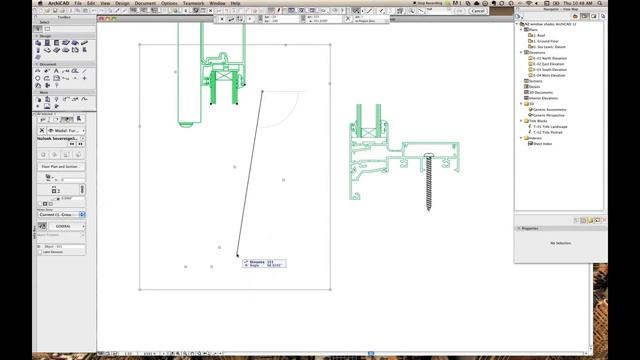Select the Line tool in Document section
This screenshot has height=360, width=640.
coord(84,71)
